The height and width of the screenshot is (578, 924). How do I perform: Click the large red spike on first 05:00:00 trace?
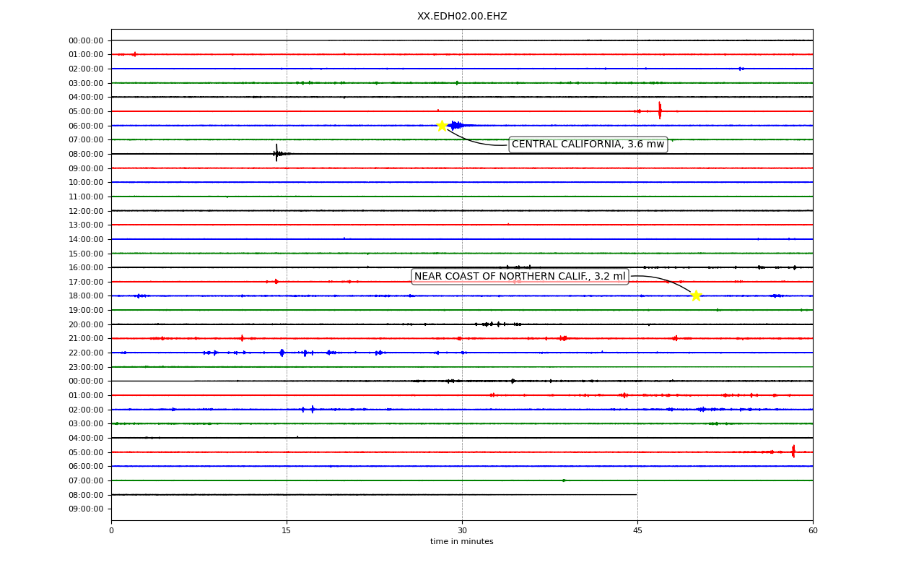(660, 111)
